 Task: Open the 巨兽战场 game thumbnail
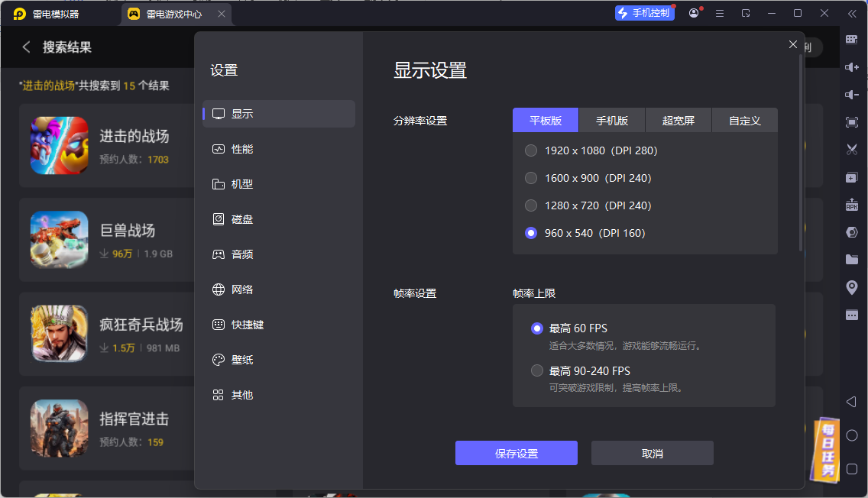click(x=59, y=240)
